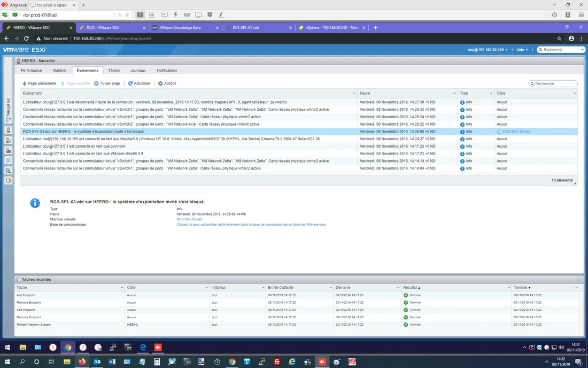Click the AnyDesk chat icon
The image size is (588, 368).
(164, 14)
